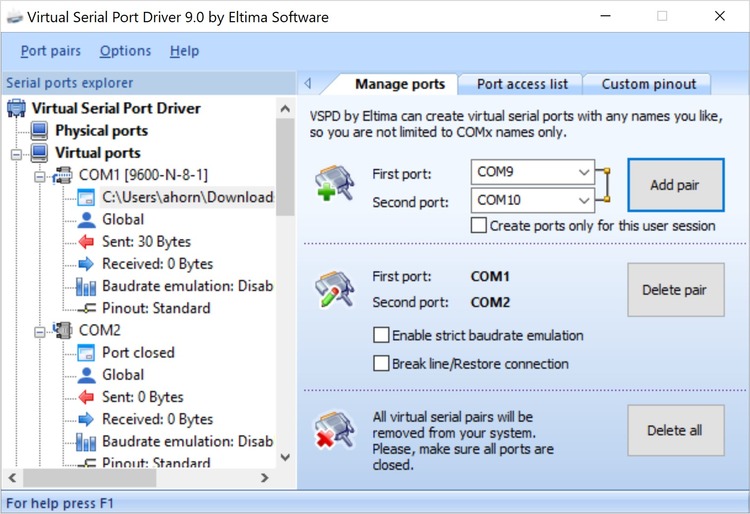Click the bar chart icon for COM2 Baudrate emulation
This screenshot has height=514, width=750.
(86, 442)
